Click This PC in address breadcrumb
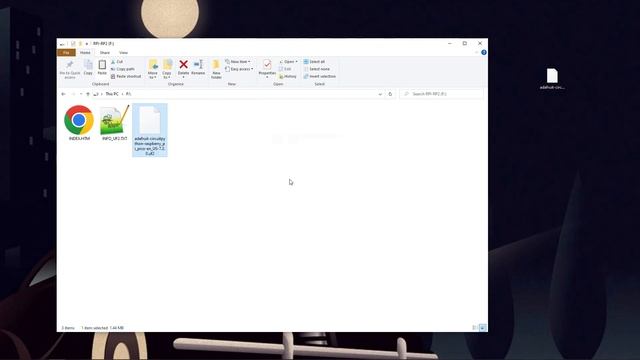640x360 pixels. 112,94
